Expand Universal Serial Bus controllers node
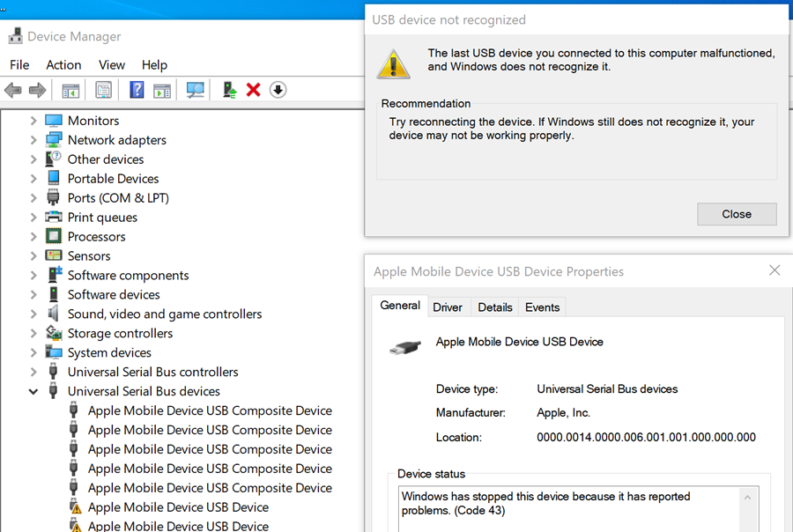The height and width of the screenshot is (532, 793). coord(33,372)
